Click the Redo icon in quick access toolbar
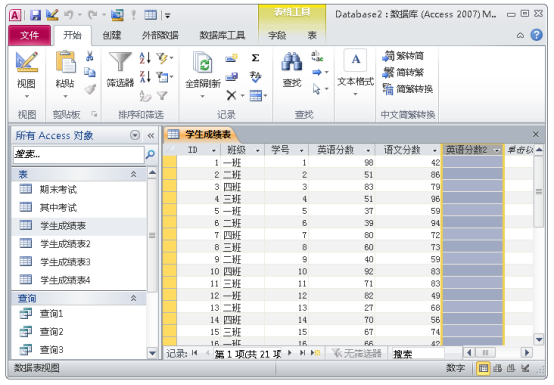The width and height of the screenshot is (554, 385). click(x=93, y=15)
